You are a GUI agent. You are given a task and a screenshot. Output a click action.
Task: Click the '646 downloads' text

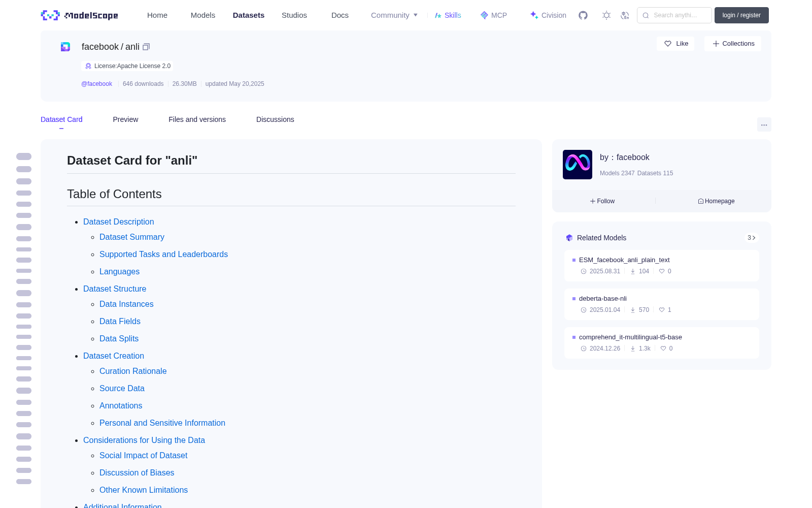143,84
